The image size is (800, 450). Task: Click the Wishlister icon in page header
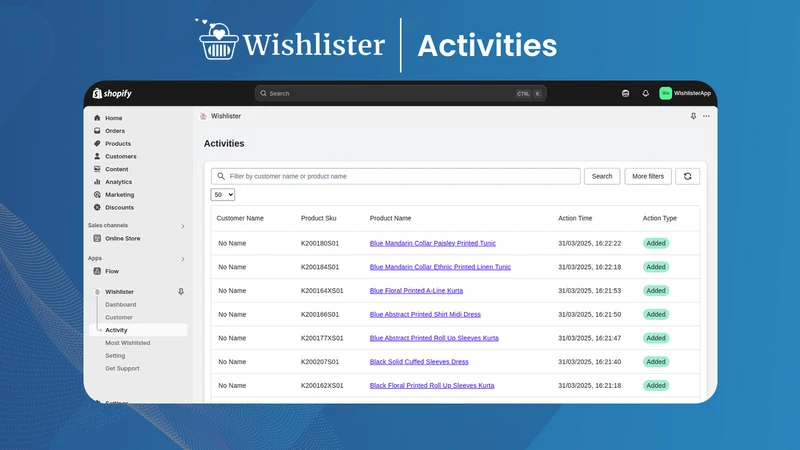203,116
